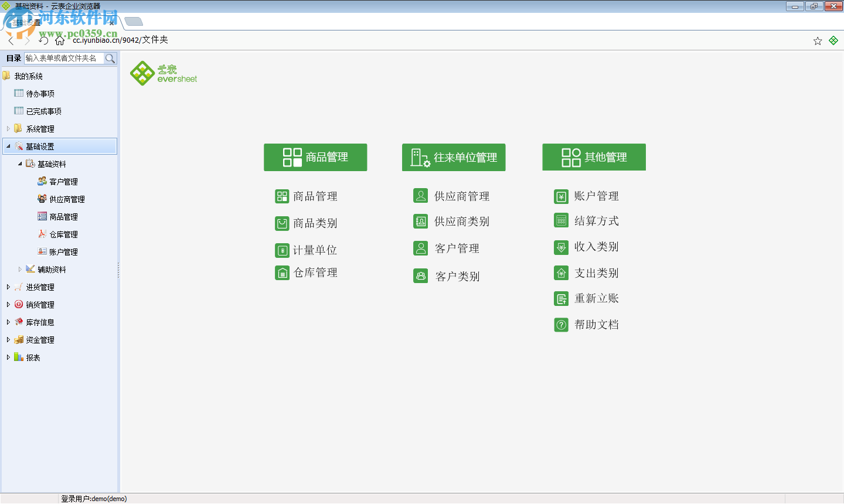Viewport: 844px width, 504px height.
Task: Click the 商品管理 green header button
Action: [x=315, y=157]
